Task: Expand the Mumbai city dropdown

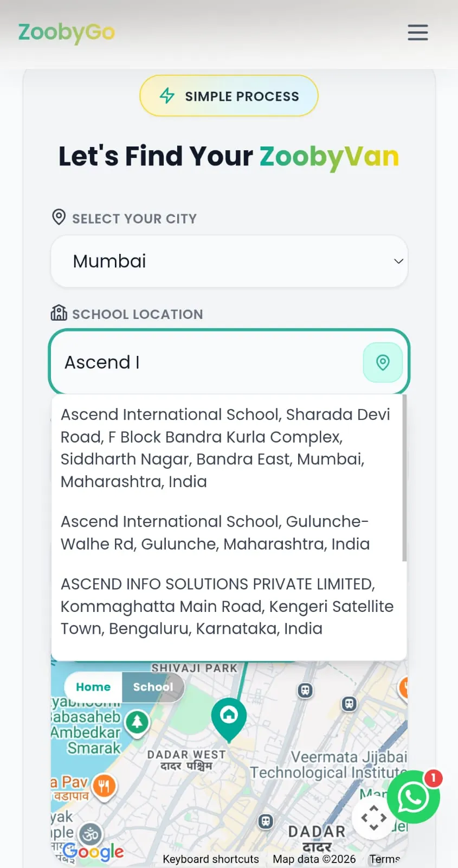Action: pos(229,261)
